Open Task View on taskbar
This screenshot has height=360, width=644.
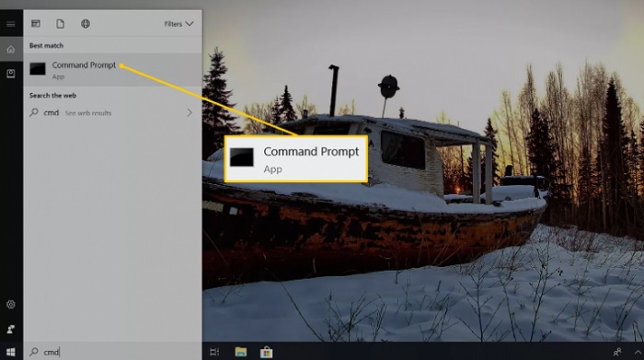(x=214, y=353)
